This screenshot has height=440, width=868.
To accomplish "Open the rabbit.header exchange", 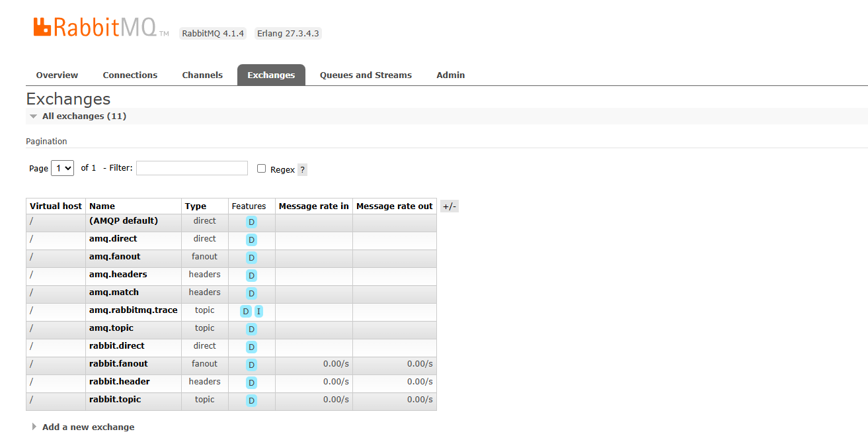I will (120, 381).
